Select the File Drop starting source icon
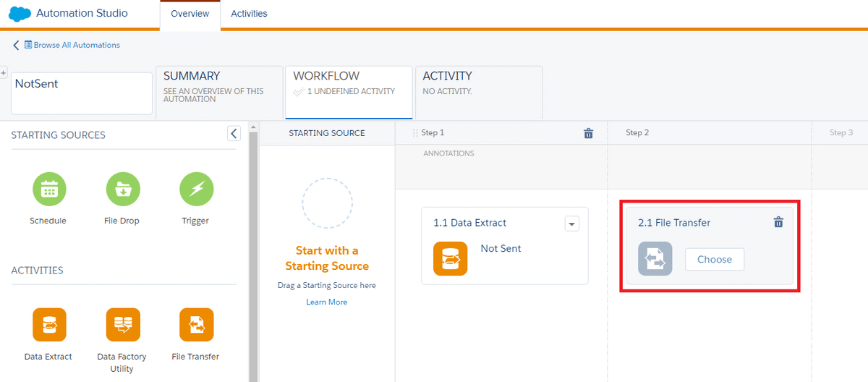Viewport: 868px width, 382px height. coord(123,190)
